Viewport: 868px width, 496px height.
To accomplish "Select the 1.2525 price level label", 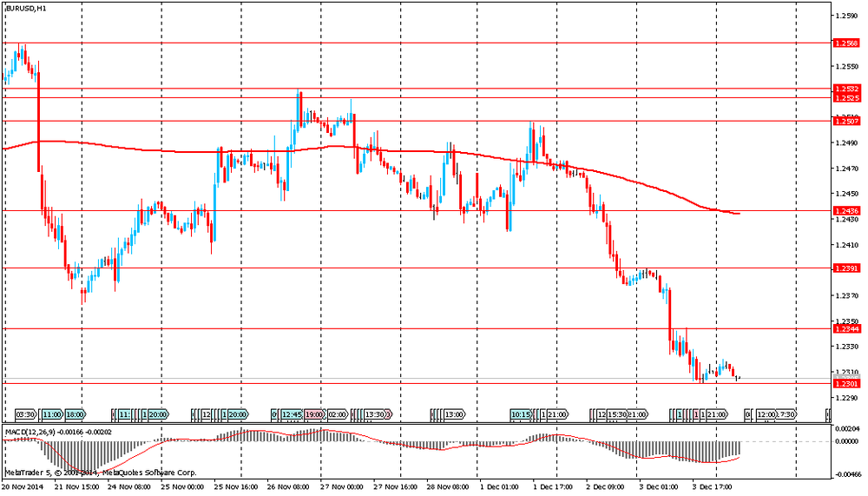I will pos(847,98).
